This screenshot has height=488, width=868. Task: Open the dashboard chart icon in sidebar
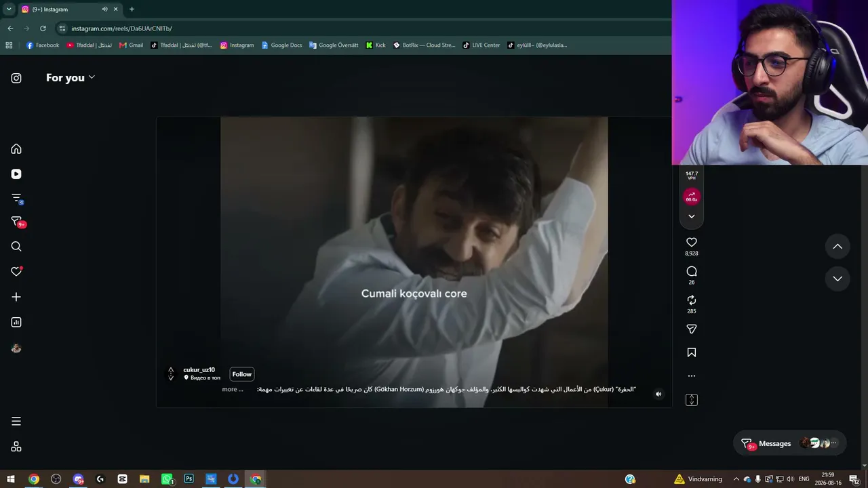point(16,323)
